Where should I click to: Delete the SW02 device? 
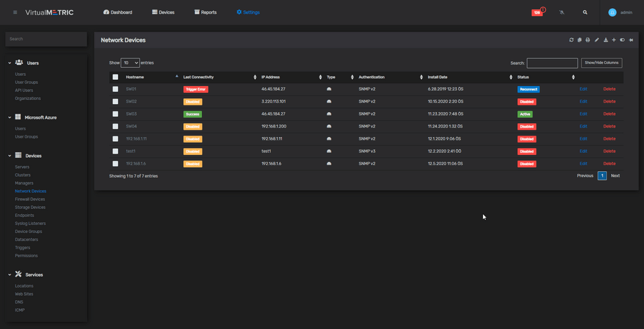tap(609, 101)
